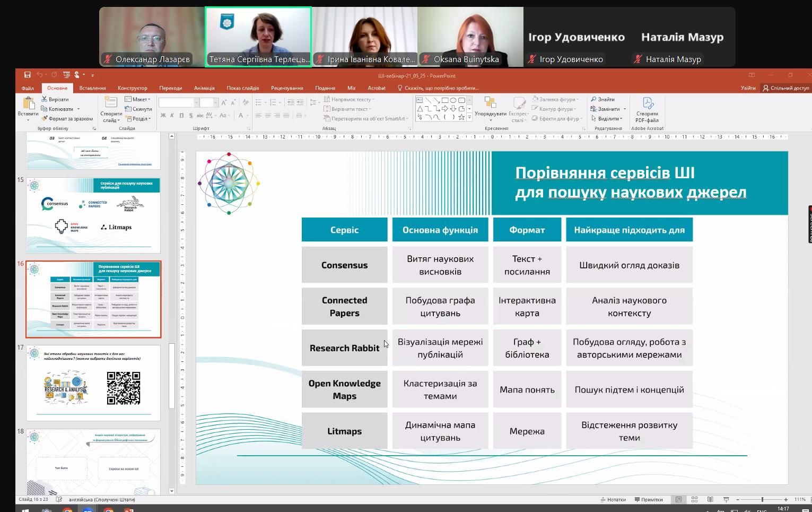Viewport: 812px width, 512px height.
Task: Center text in paragraph group
Action: [268, 115]
